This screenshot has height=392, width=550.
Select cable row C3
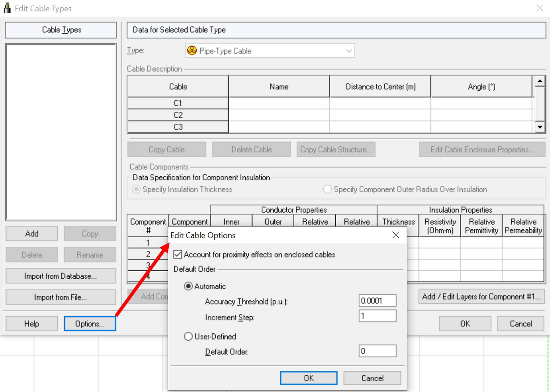(x=178, y=127)
